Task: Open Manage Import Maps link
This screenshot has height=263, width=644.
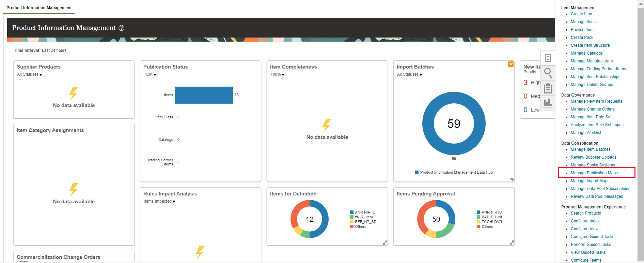Action: coord(590,181)
